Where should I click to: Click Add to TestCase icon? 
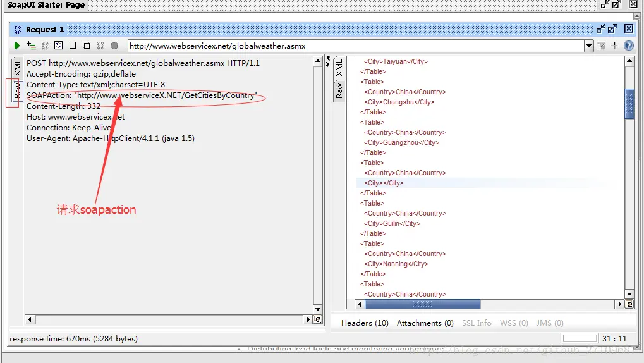click(x=31, y=46)
